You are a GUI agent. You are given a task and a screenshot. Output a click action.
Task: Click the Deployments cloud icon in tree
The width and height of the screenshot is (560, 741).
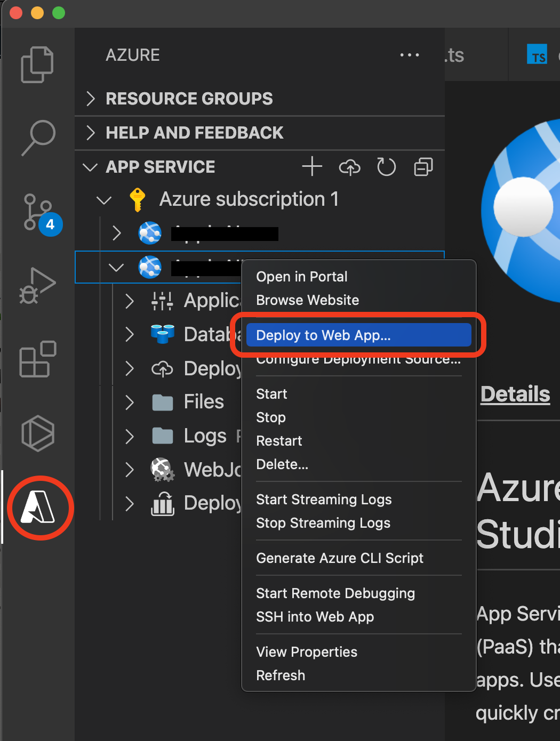[162, 368]
